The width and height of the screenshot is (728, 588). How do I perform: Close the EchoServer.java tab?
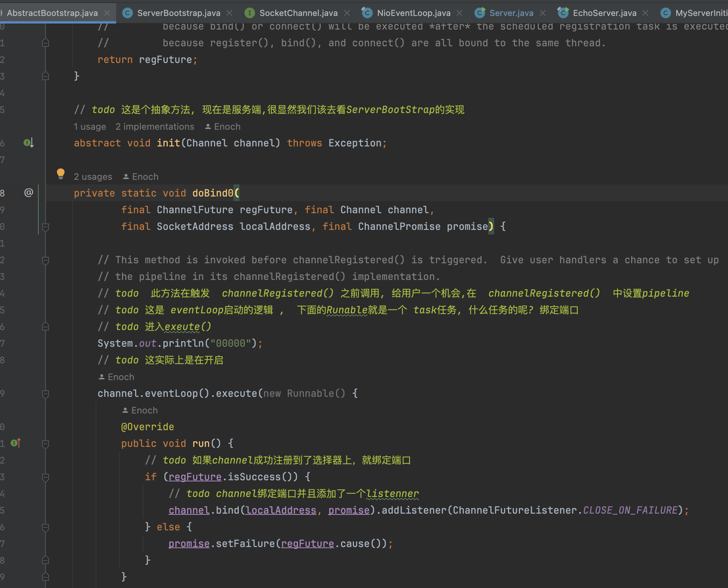645,13
